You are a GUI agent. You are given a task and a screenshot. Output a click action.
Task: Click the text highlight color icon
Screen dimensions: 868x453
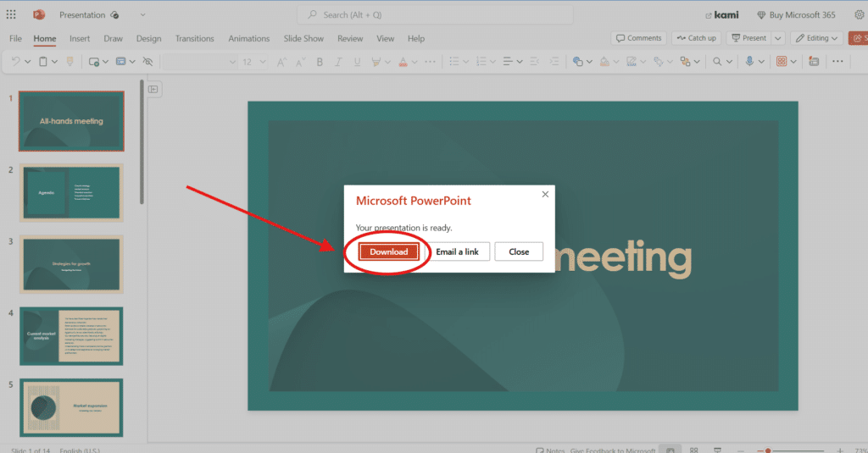coord(376,62)
